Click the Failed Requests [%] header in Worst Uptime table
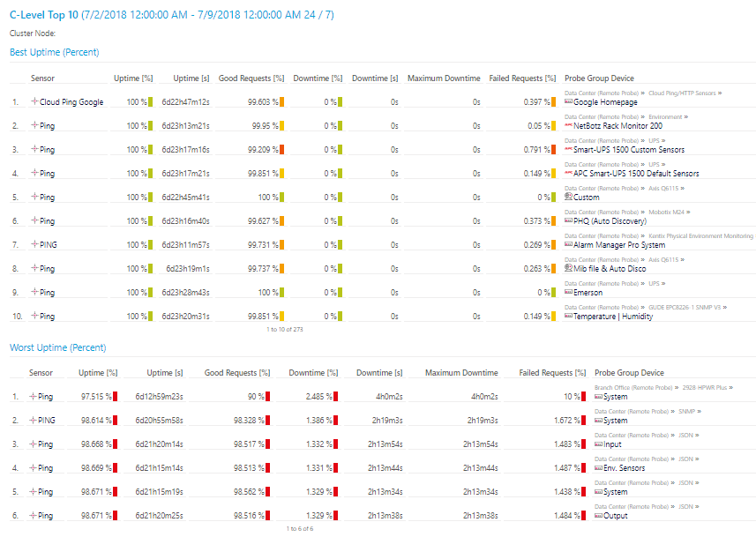Image resolution: width=756 pixels, height=537 pixels. tap(552, 373)
